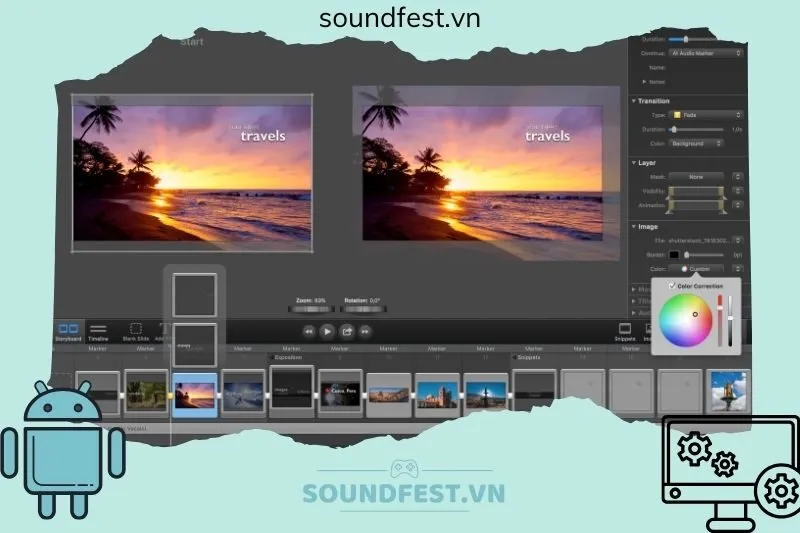
Task: Collapse the Image section
Action: (634, 227)
